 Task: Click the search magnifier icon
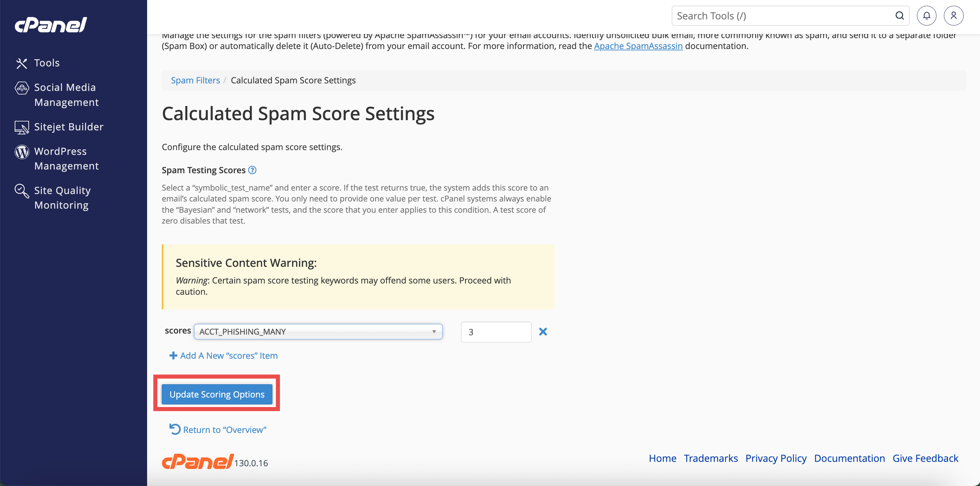click(899, 16)
